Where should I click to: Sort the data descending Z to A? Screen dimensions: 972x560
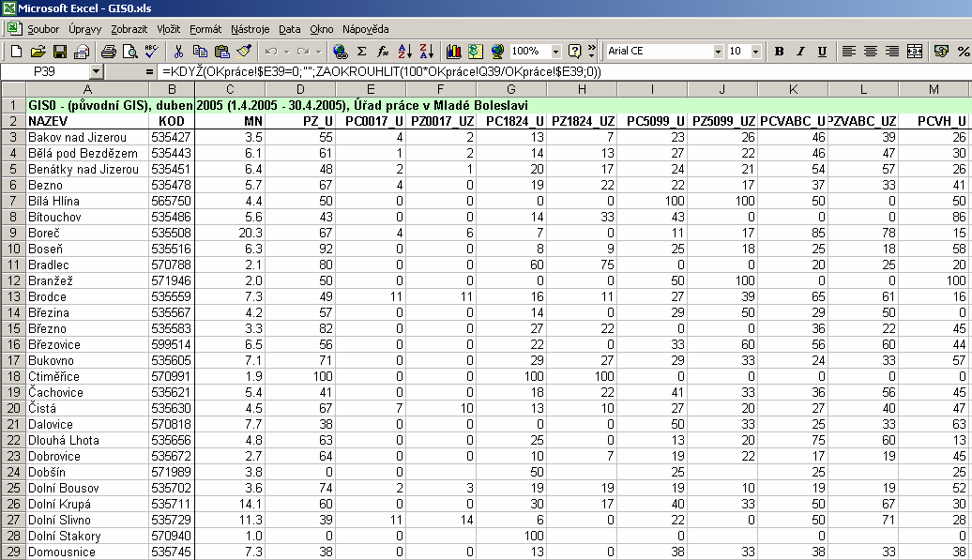[x=427, y=52]
